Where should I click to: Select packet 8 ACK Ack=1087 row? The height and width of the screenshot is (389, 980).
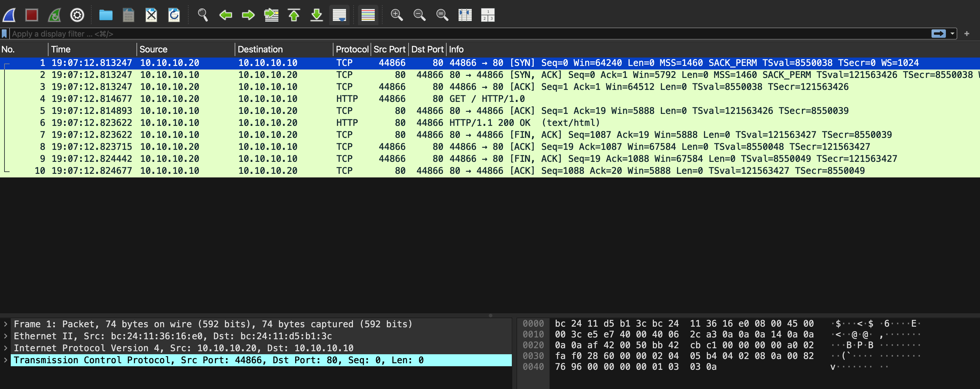490,147
